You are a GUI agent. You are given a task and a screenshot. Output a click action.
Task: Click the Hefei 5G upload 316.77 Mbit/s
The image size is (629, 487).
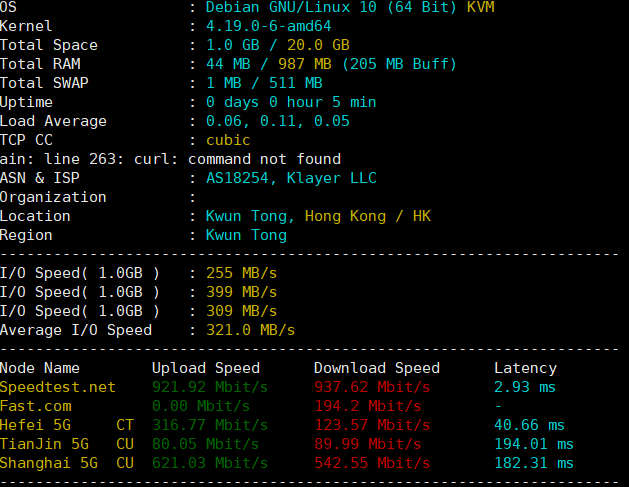point(210,425)
